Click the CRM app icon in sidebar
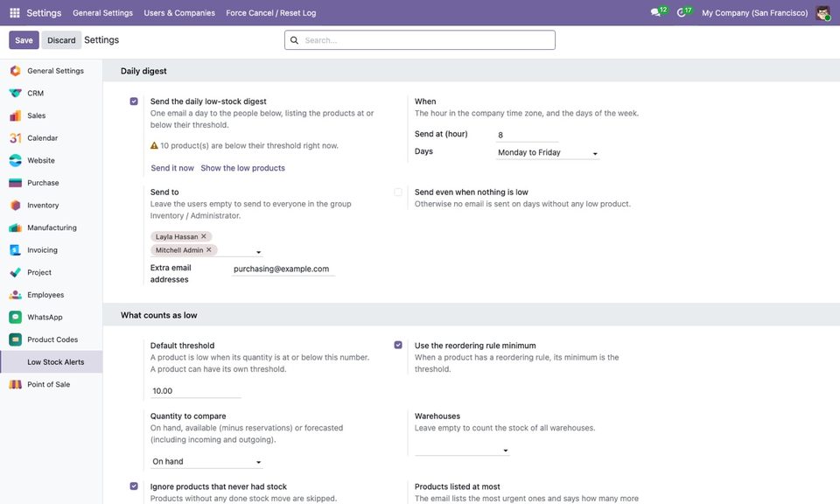This screenshot has width=840, height=504. 16,94
